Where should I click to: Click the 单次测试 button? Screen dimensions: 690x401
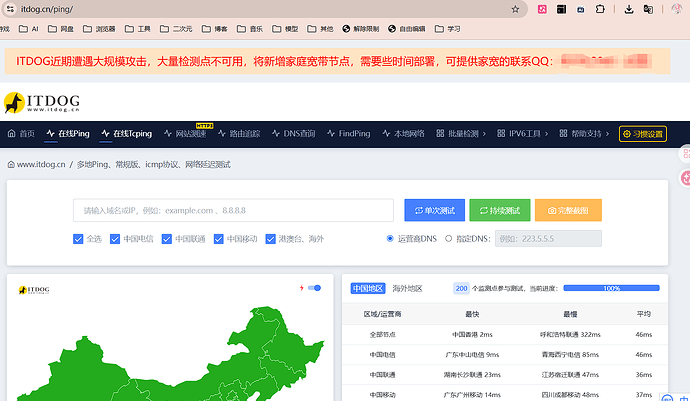[x=434, y=210]
